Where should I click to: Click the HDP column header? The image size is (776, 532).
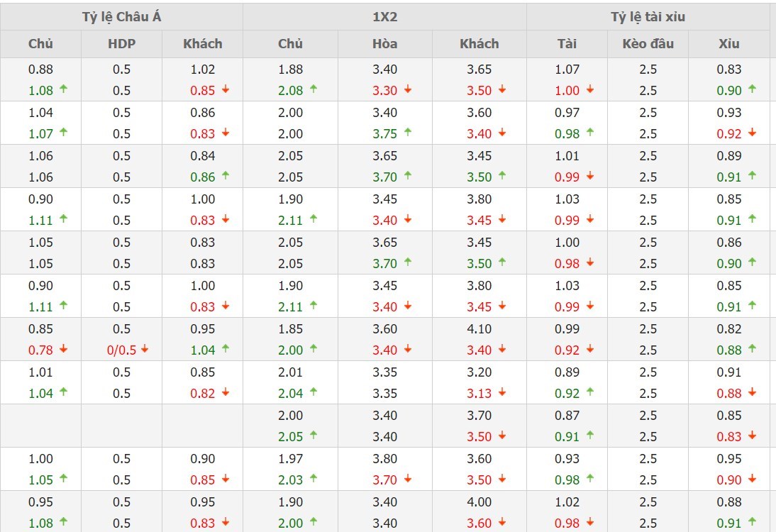[x=121, y=43]
